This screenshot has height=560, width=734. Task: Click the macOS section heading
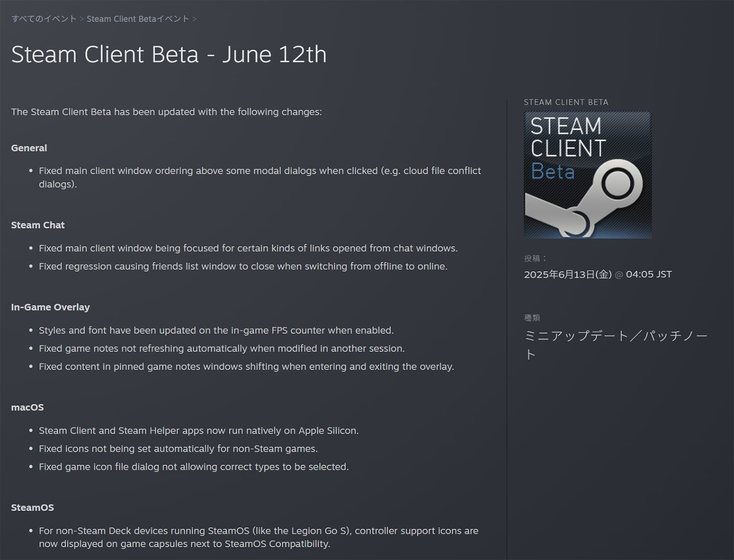27,407
